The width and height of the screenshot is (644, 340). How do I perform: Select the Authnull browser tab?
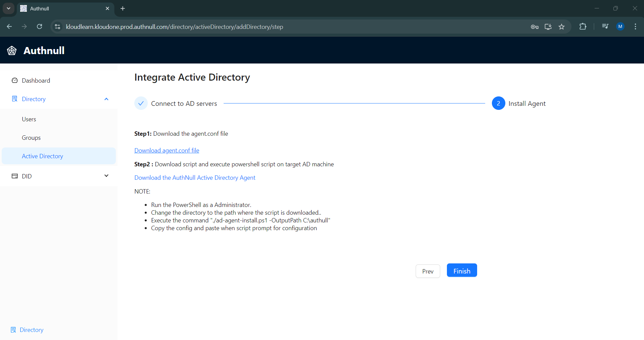(x=65, y=8)
